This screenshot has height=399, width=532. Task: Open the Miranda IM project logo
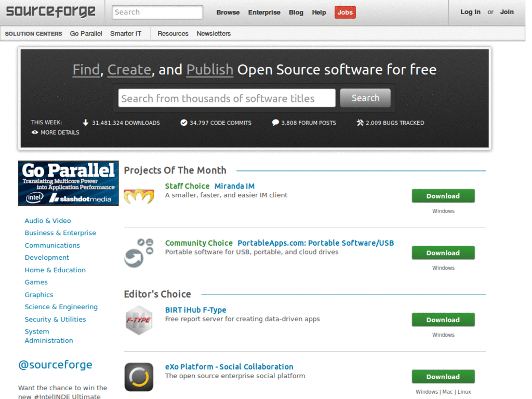(139, 196)
